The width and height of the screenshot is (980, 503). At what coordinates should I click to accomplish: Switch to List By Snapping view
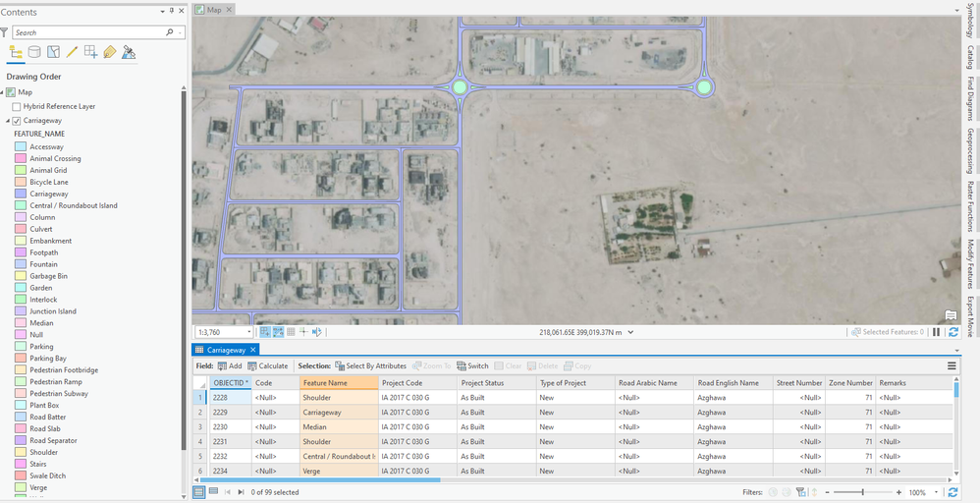90,52
